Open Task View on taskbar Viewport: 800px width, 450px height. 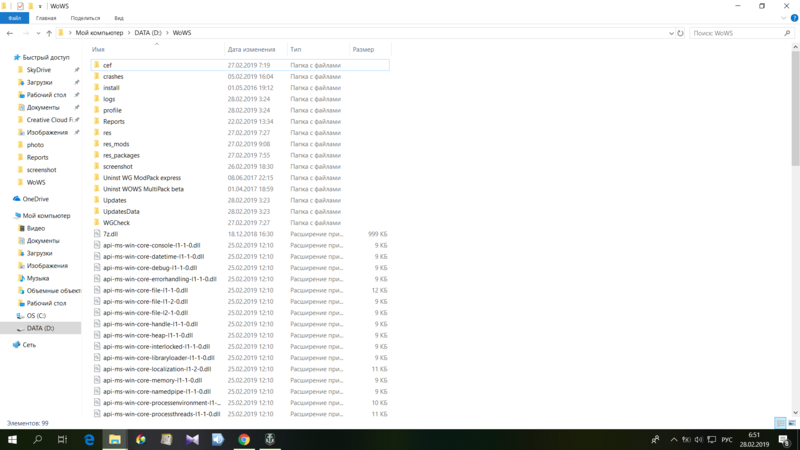(x=62, y=439)
